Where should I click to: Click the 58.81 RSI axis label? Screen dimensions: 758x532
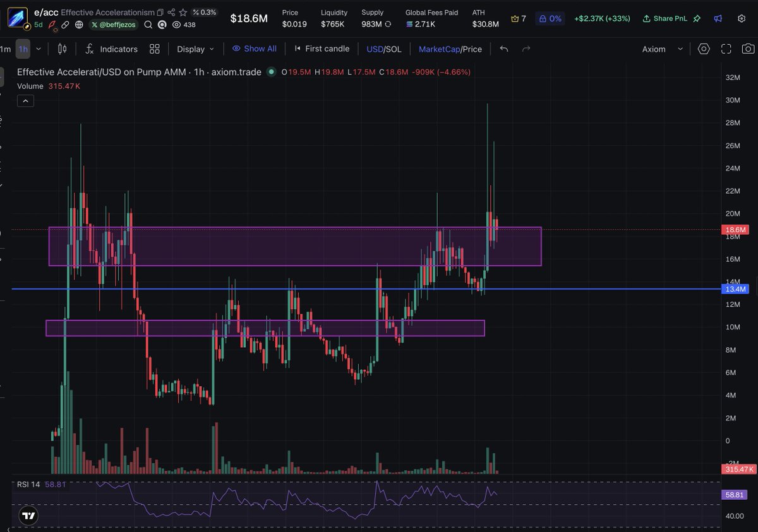tap(736, 495)
